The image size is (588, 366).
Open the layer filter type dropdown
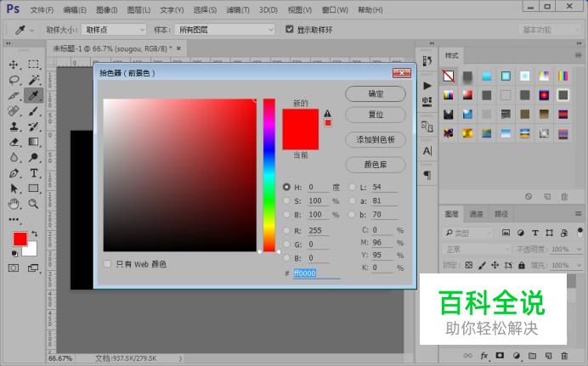coord(467,233)
